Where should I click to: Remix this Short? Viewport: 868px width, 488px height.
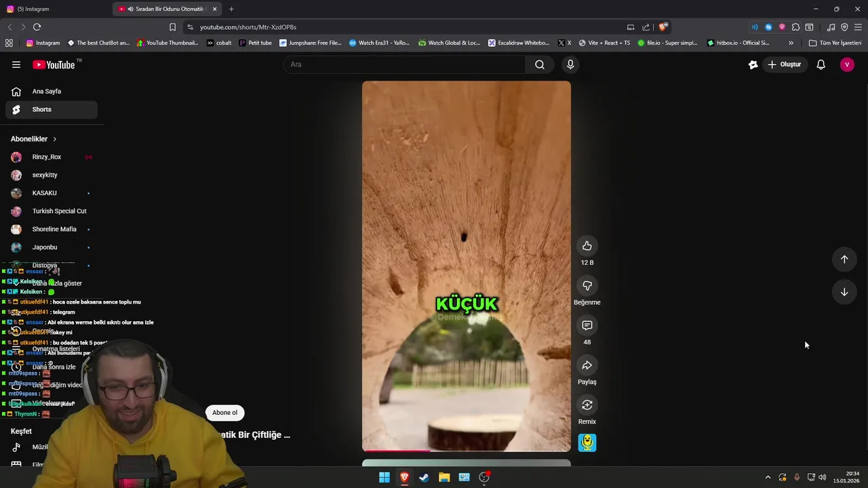pyautogui.click(x=587, y=405)
